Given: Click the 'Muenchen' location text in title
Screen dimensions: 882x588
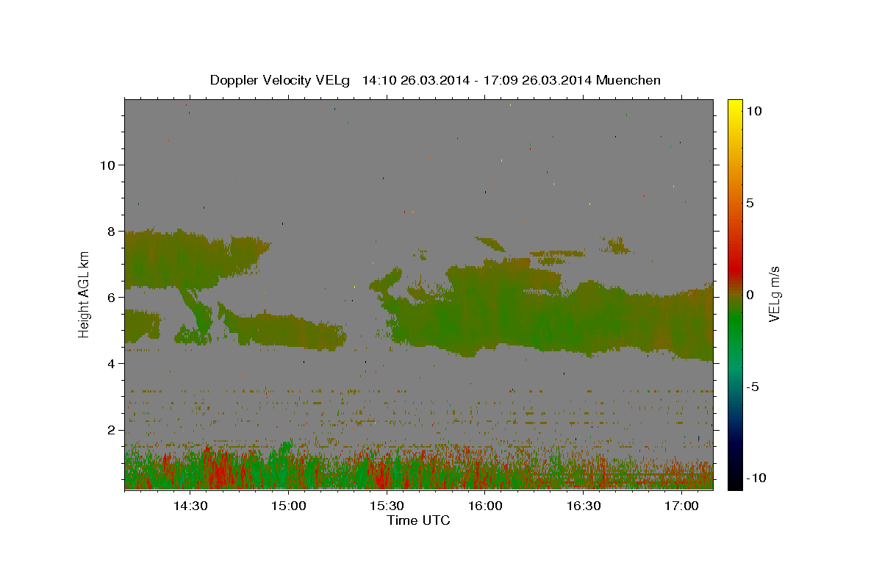Looking at the screenshot, I should point(628,80).
